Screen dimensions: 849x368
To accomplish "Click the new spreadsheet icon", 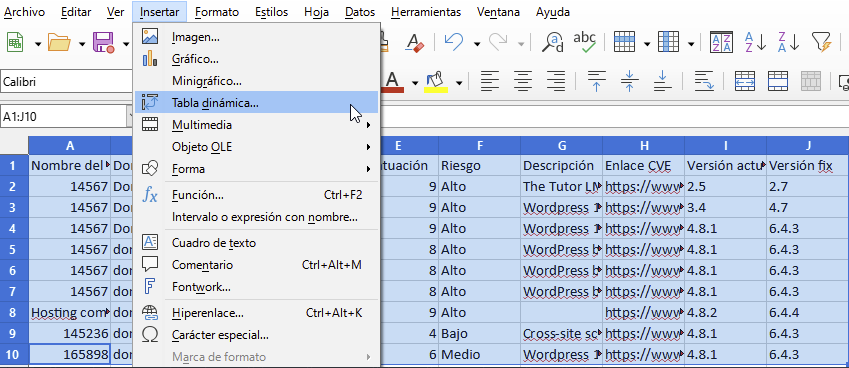I will pos(15,42).
